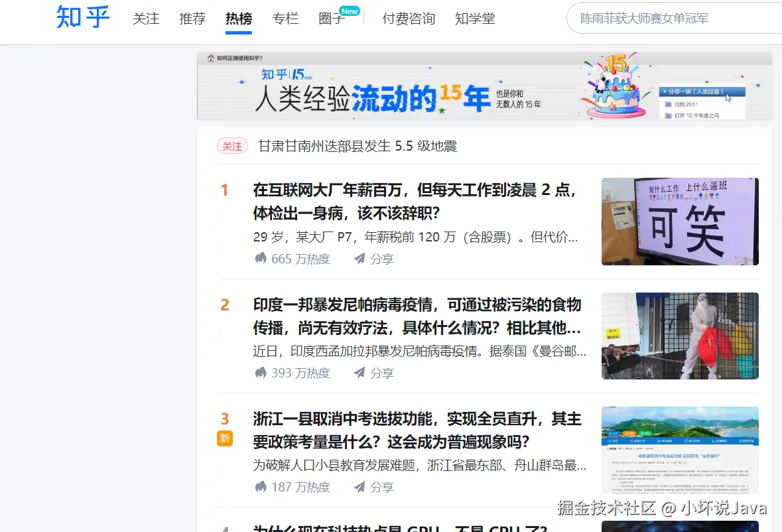Open the 付费咨询 tab
This screenshot has width=782, height=532.
[409, 19]
